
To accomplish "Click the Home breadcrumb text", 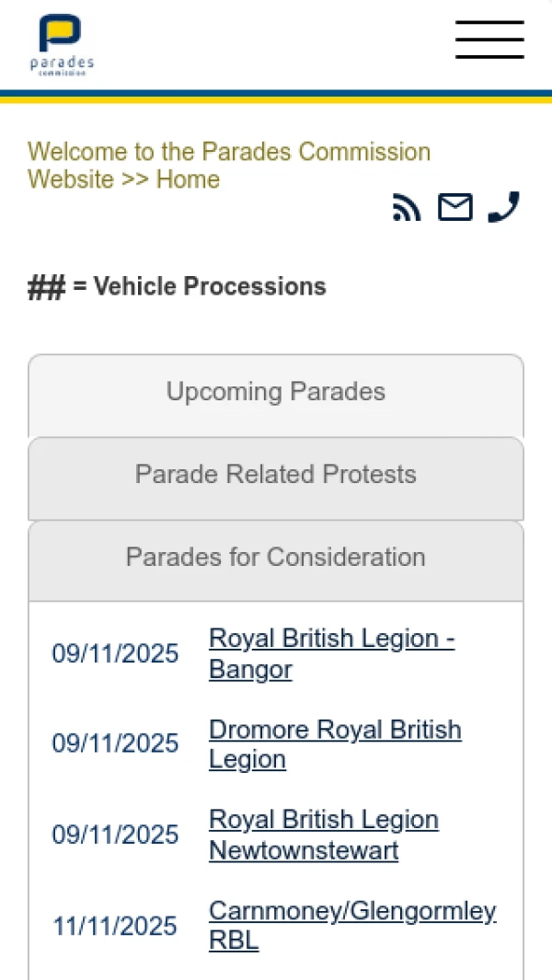I will 189,179.
